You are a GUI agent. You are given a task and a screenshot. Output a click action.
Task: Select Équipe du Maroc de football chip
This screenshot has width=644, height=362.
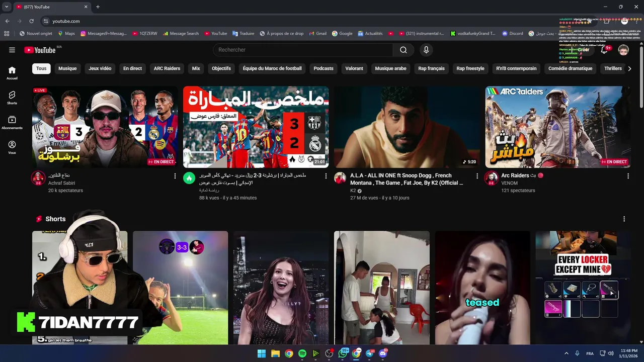coord(272,68)
